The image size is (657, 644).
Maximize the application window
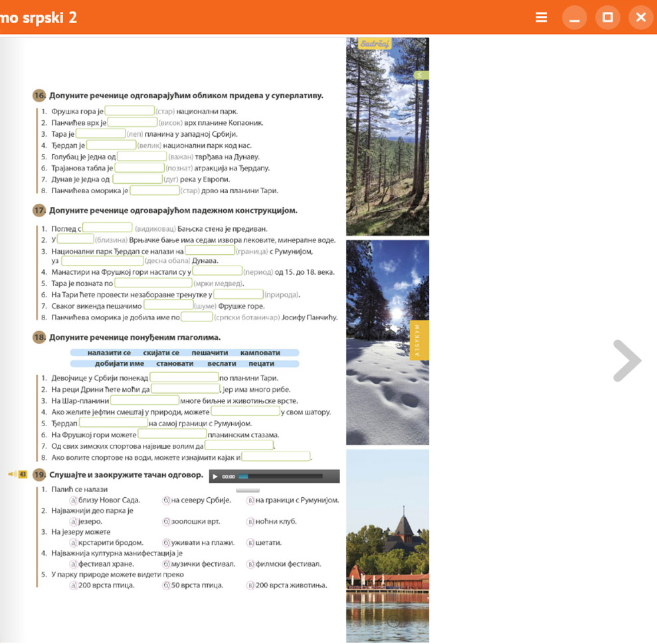pyautogui.click(x=607, y=17)
